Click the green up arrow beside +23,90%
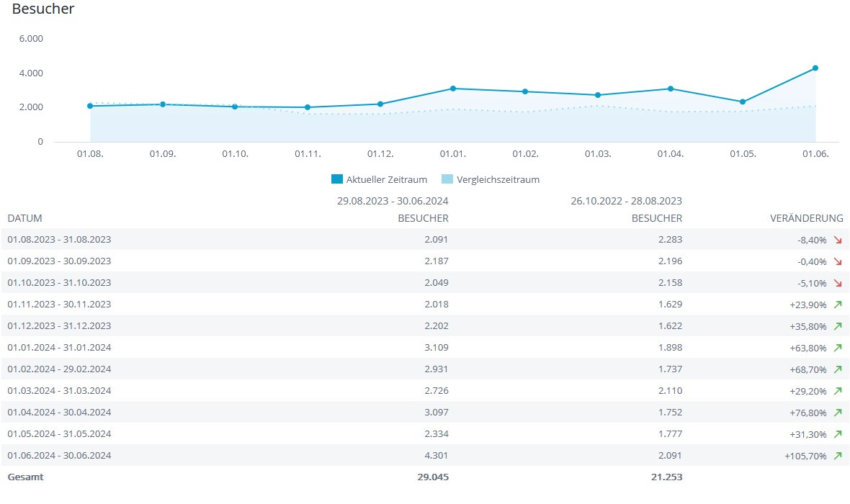This screenshot has width=850, height=504. pos(837,305)
